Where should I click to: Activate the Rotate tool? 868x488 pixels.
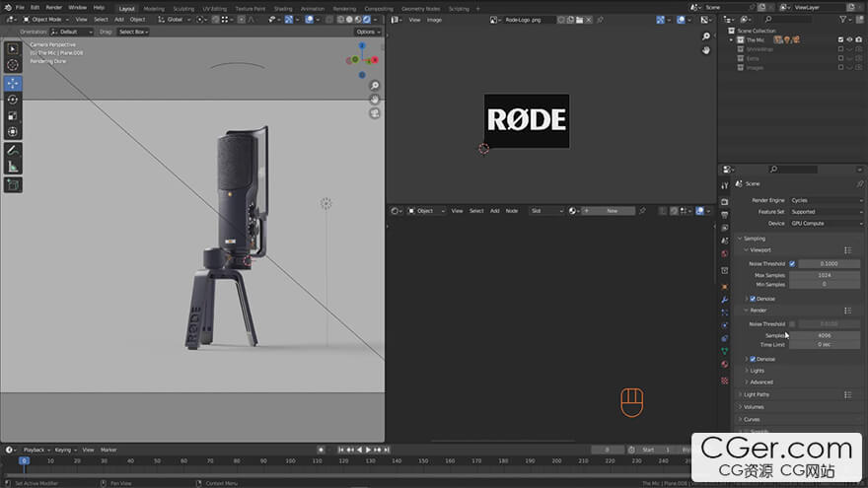click(13, 100)
